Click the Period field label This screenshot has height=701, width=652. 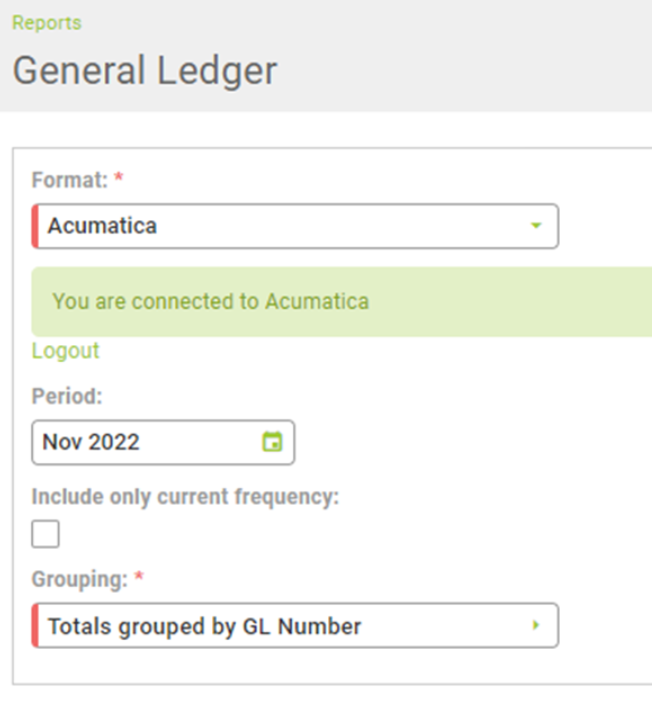point(67,396)
